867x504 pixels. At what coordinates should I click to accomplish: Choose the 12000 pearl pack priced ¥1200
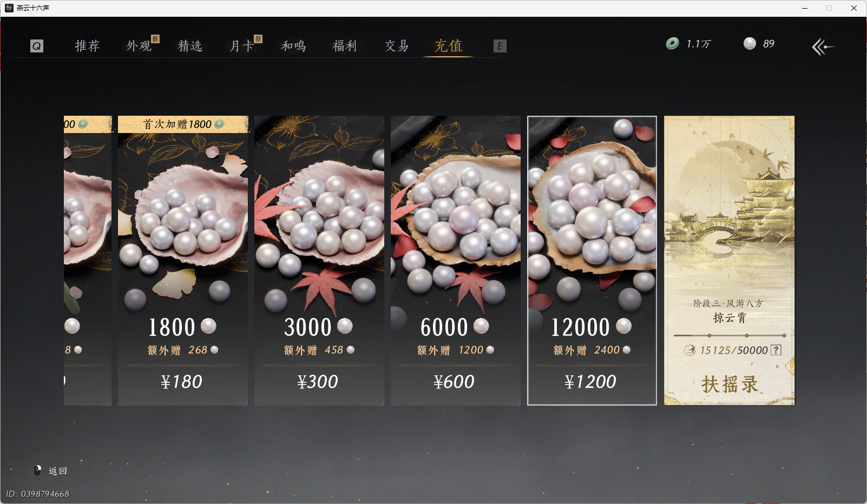point(592,261)
